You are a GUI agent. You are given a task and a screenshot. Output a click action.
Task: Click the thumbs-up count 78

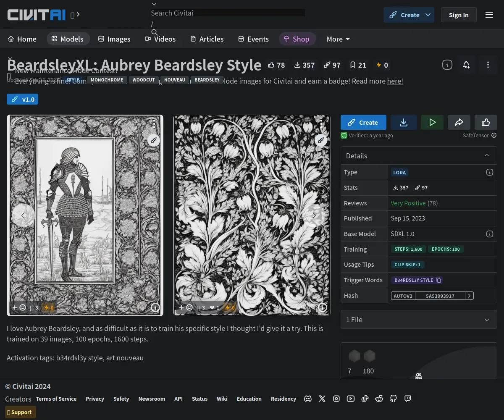tap(276, 65)
